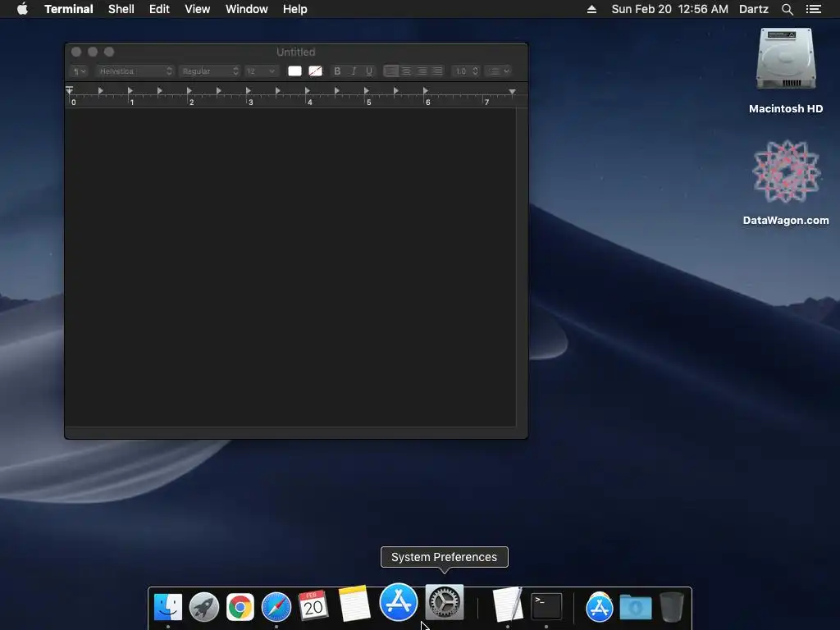Viewport: 840px width, 630px height.
Task: Open the Apple menu
Action: coord(22,9)
